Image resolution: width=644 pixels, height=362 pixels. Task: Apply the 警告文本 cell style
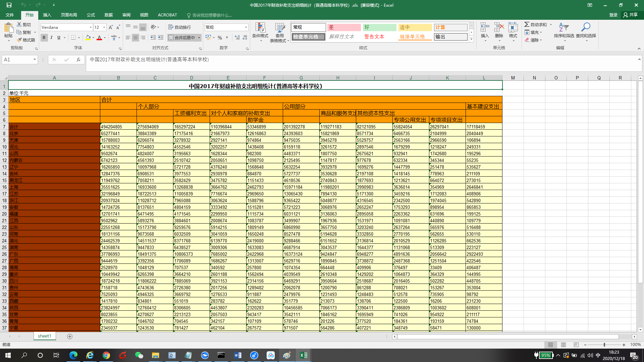[374, 37]
